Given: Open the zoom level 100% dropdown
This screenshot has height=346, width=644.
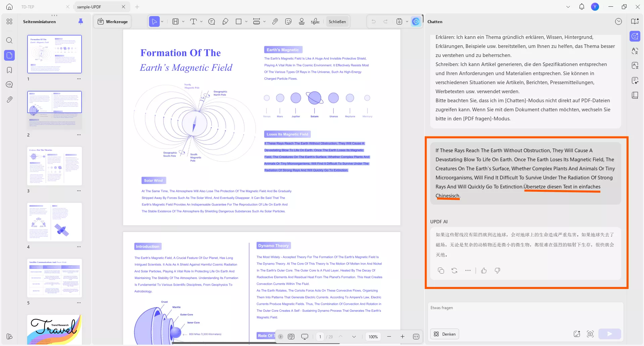Looking at the screenshot, I should click(x=373, y=337).
